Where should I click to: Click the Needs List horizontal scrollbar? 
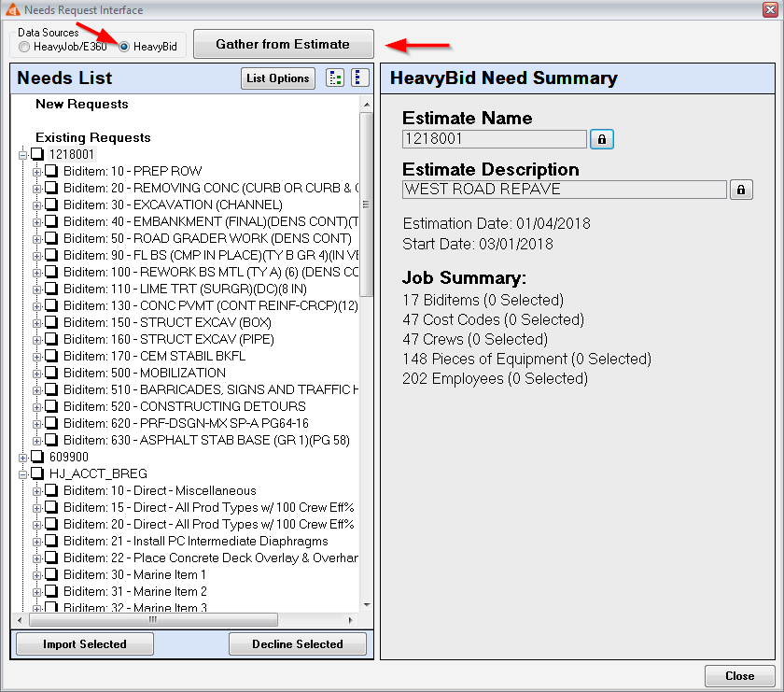154,619
